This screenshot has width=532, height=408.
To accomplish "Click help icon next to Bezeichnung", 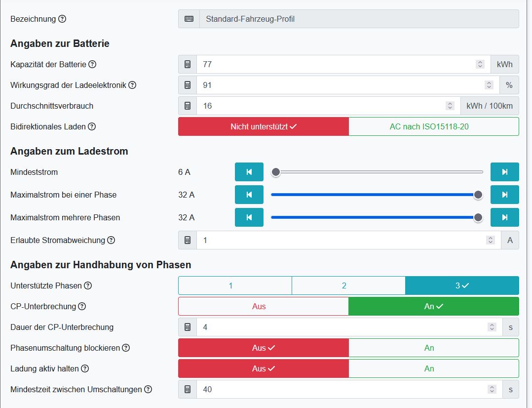I will coord(62,19).
